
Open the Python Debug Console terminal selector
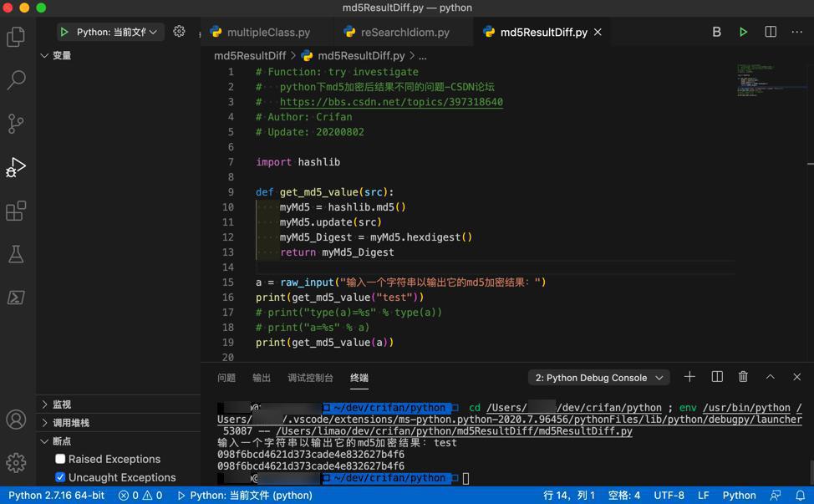coord(598,378)
